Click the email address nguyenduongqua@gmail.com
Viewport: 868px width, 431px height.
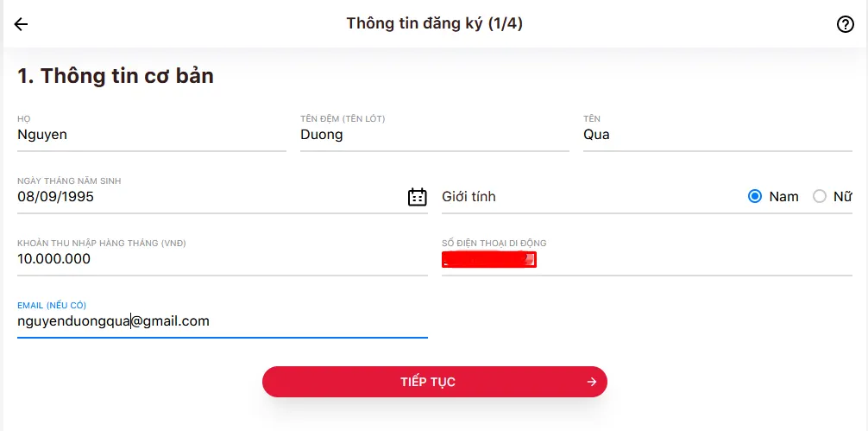(x=113, y=321)
